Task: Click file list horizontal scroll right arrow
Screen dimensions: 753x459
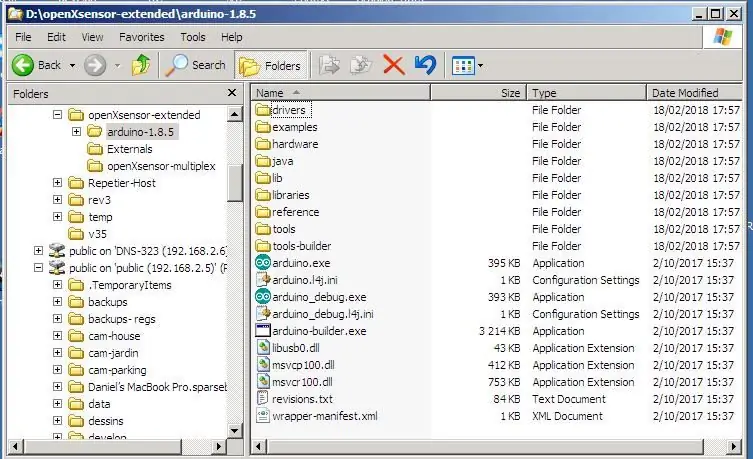Action: pyautogui.click(x=734, y=447)
